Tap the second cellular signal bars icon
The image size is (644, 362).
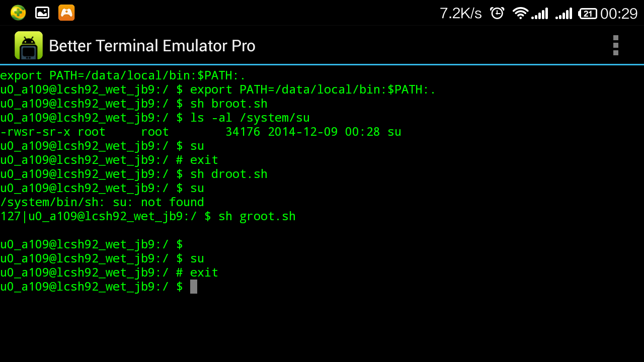click(x=564, y=14)
